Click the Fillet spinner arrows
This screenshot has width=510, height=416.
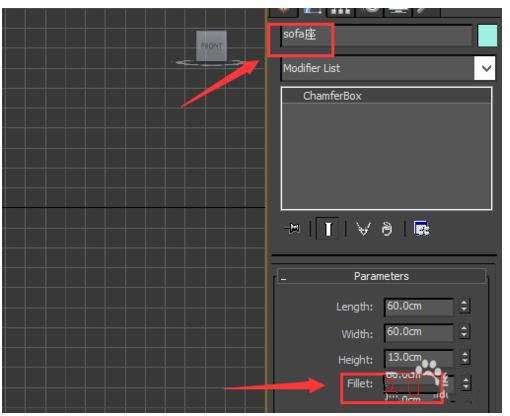pyautogui.click(x=465, y=383)
